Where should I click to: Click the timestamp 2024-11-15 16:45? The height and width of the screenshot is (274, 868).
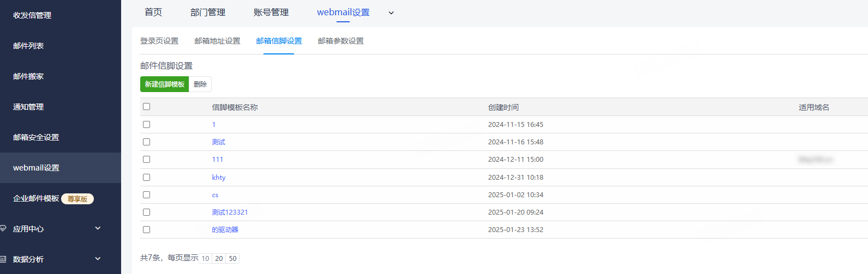(516, 125)
